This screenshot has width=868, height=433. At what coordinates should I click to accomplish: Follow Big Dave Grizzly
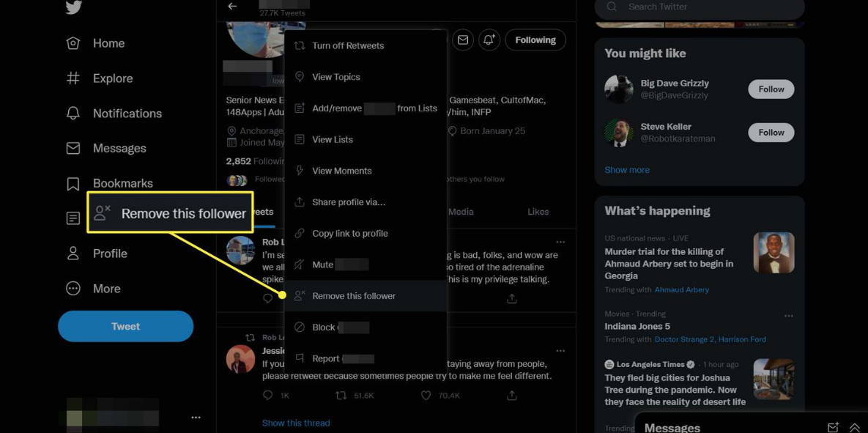(x=771, y=89)
